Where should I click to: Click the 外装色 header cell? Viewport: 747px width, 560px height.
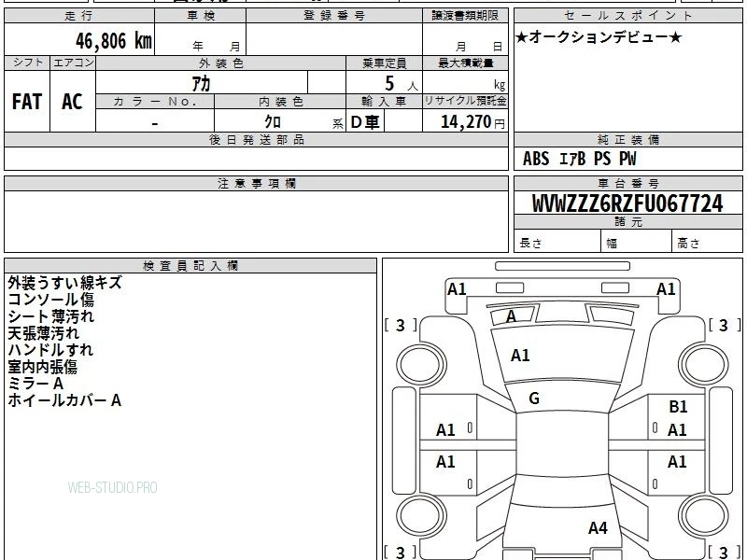[x=221, y=63]
